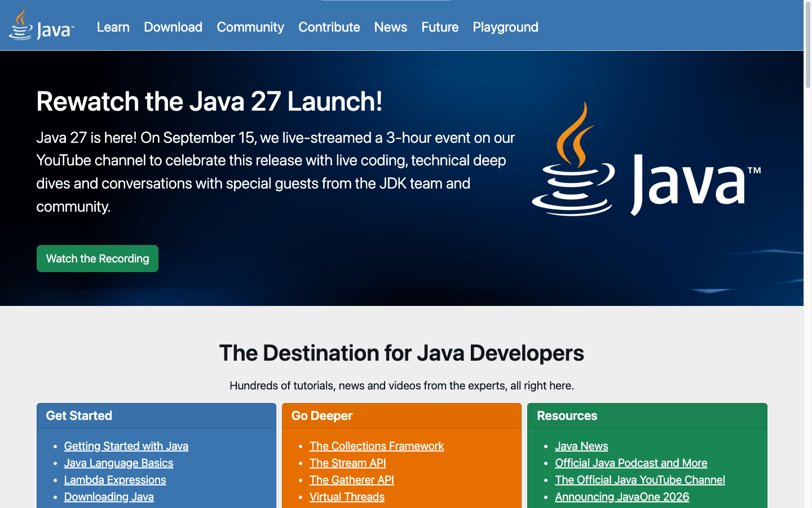Open the Learn menu item

tap(113, 27)
